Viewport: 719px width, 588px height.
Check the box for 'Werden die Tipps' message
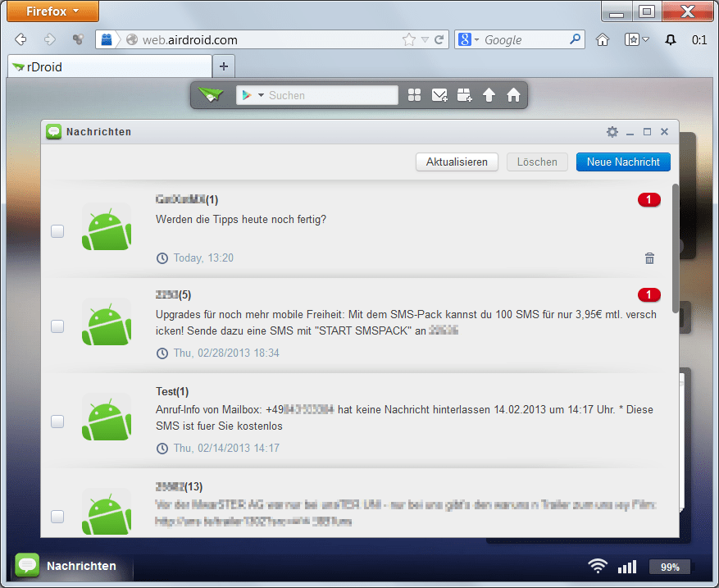click(57, 231)
